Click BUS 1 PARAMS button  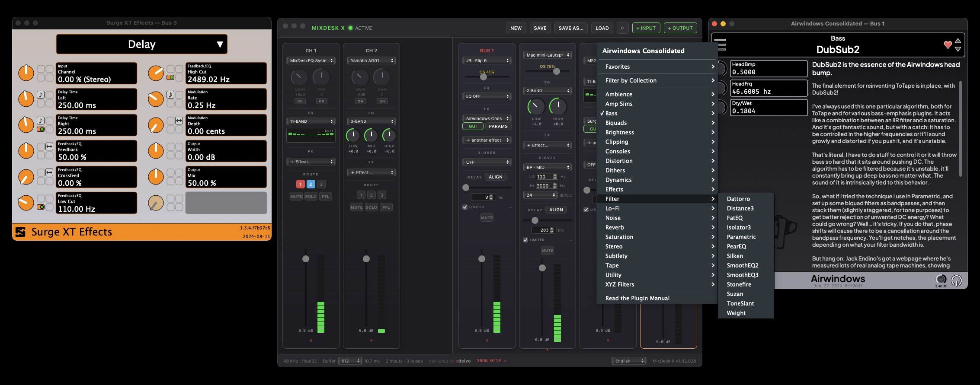click(x=498, y=127)
